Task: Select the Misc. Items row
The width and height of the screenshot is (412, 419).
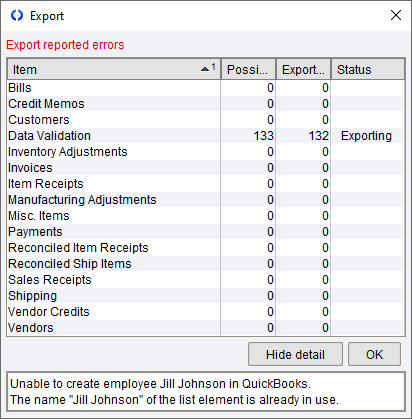Action: pos(206,216)
